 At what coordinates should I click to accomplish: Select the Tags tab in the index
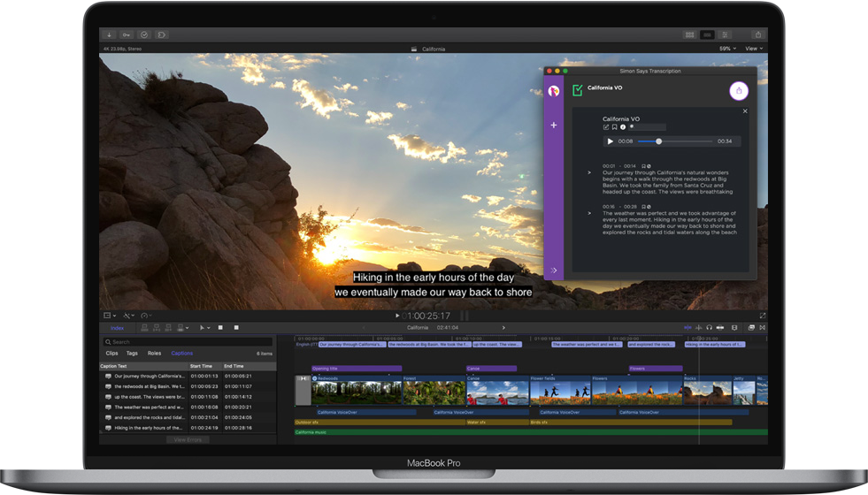click(x=132, y=353)
